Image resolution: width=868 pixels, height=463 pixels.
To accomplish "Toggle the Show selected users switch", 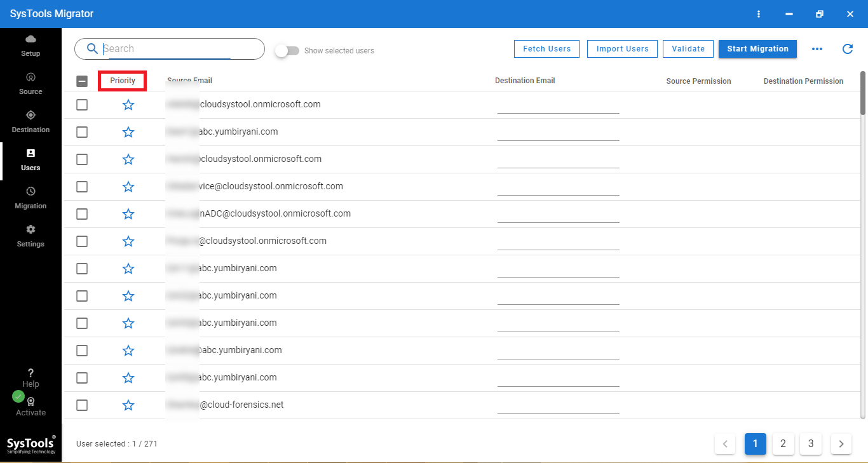I will (x=287, y=51).
